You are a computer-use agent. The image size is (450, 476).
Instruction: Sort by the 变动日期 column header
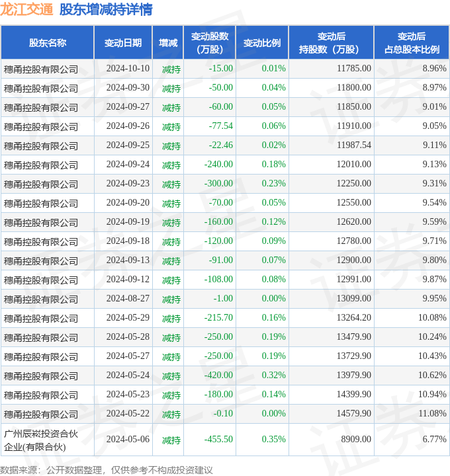tap(122, 42)
